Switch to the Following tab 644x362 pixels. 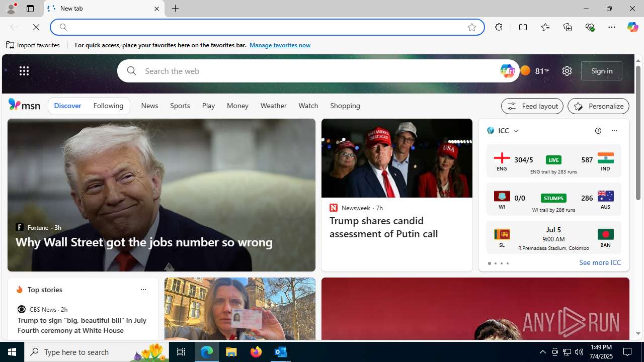pyautogui.click(x=108, y=106)
